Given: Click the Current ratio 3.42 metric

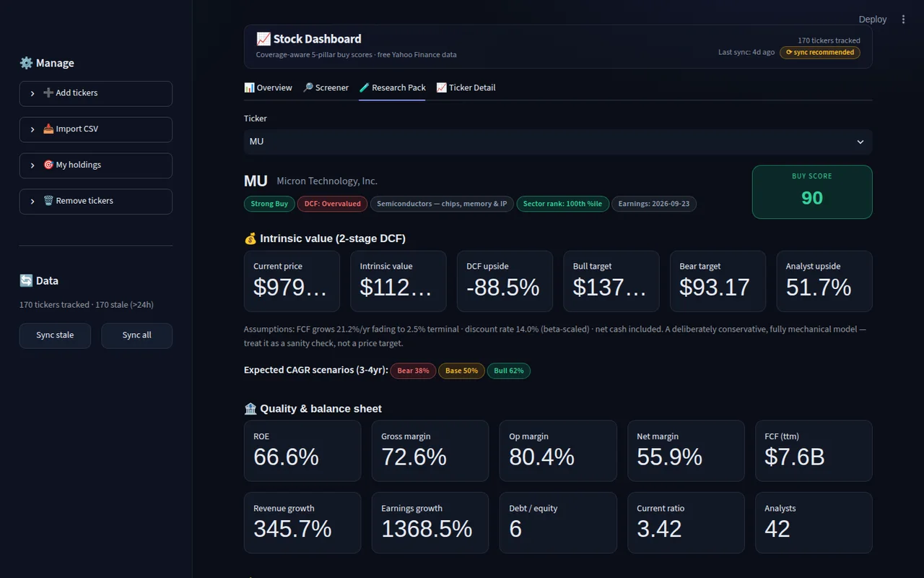Looking at the screenshot, I should coord(686,522).
